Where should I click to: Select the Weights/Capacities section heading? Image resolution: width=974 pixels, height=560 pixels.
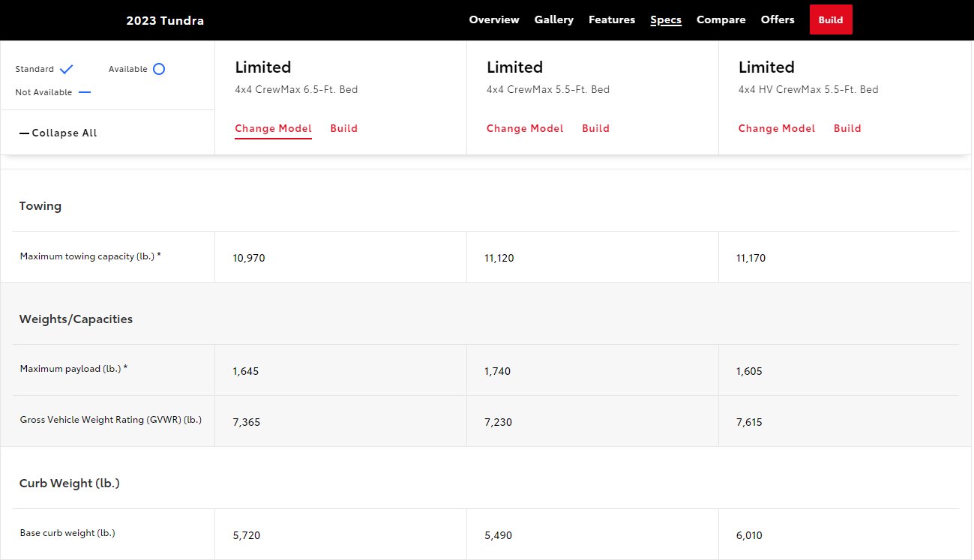(x=76, y=319)
